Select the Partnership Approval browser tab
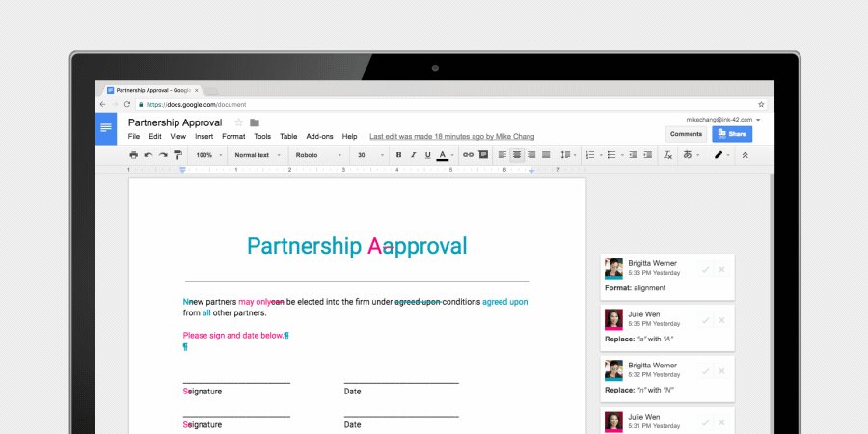Viewport: 868px width, 434px height. [150, 90]
